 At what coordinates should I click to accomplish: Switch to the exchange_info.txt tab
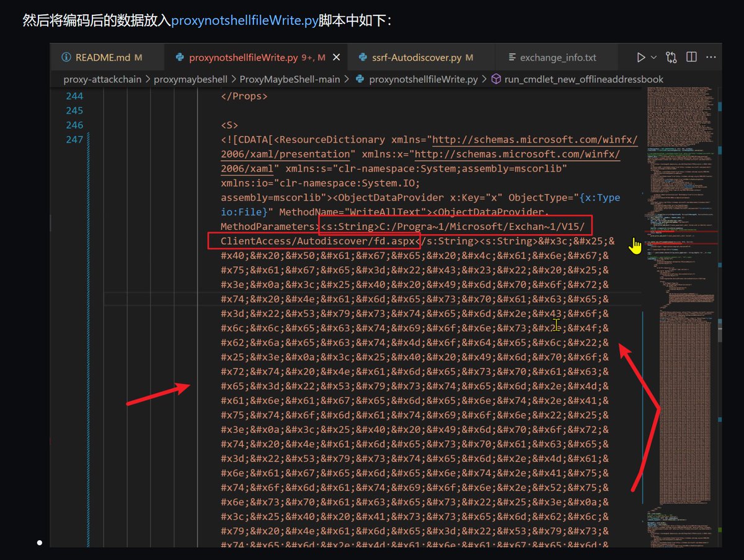click(558, 58)
